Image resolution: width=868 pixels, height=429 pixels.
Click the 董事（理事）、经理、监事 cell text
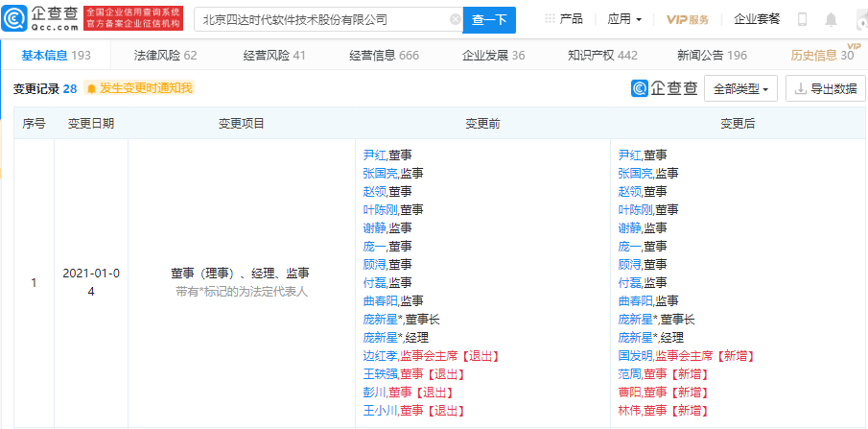click(242, 274)
